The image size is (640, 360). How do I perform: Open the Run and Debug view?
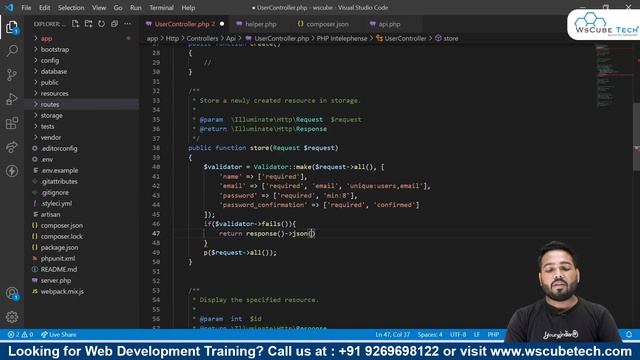coord(12,99)
